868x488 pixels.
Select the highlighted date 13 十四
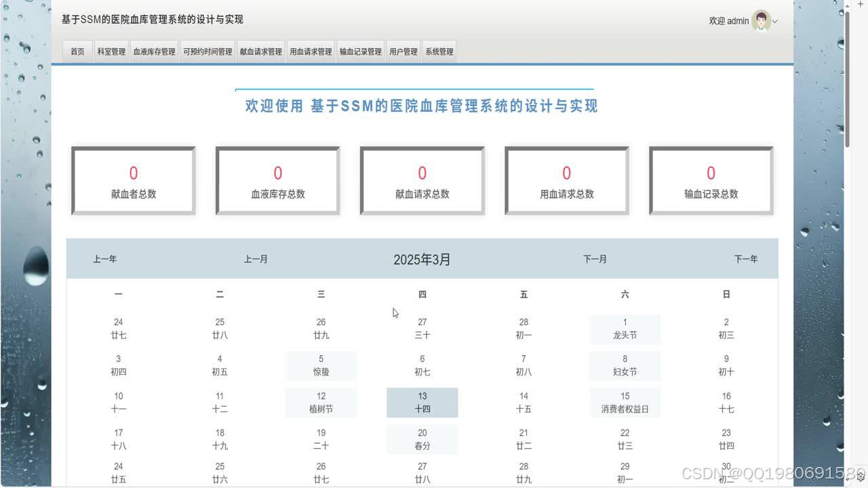coord(422,402)
